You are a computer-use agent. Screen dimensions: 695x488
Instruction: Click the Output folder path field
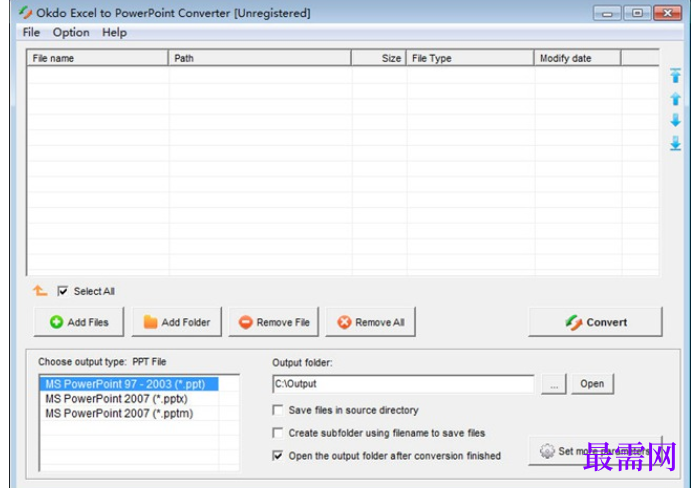click(403, 384)
